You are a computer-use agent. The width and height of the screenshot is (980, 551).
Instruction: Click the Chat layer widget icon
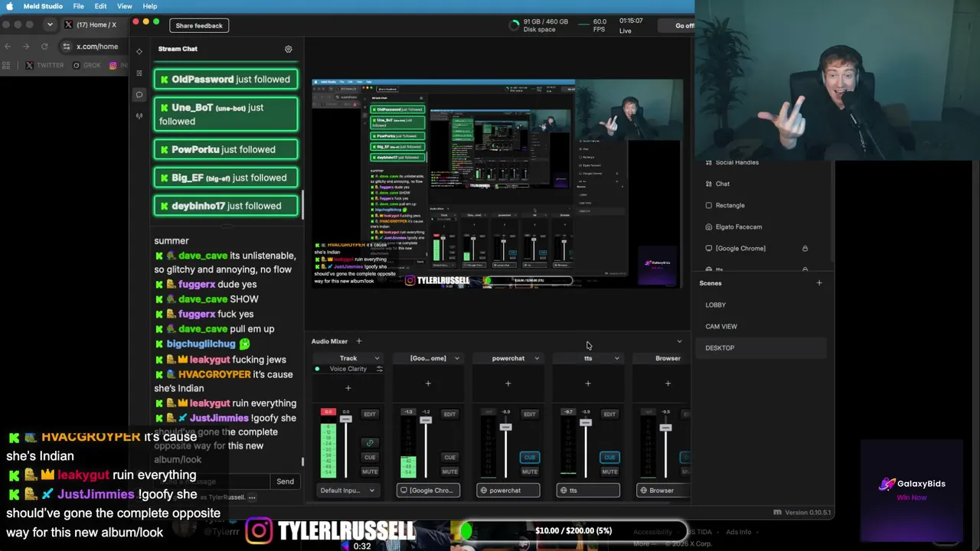tap(709, 184)
